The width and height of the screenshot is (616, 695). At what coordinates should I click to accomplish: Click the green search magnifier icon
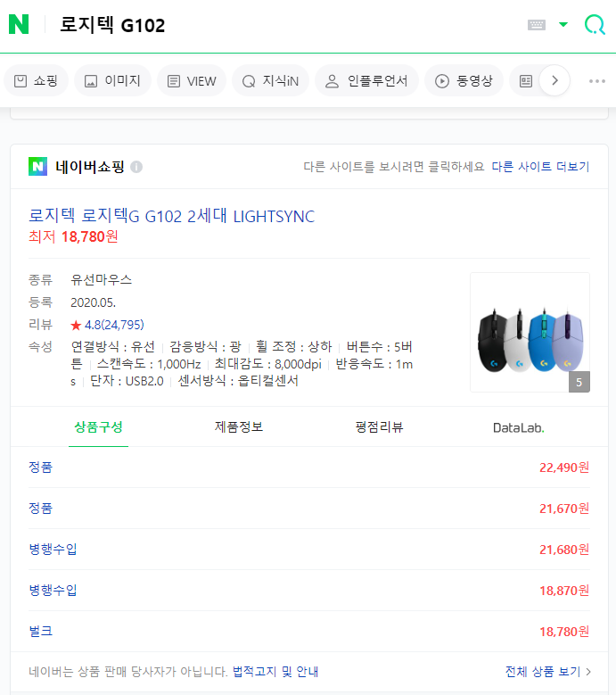(x=595, y=24)
